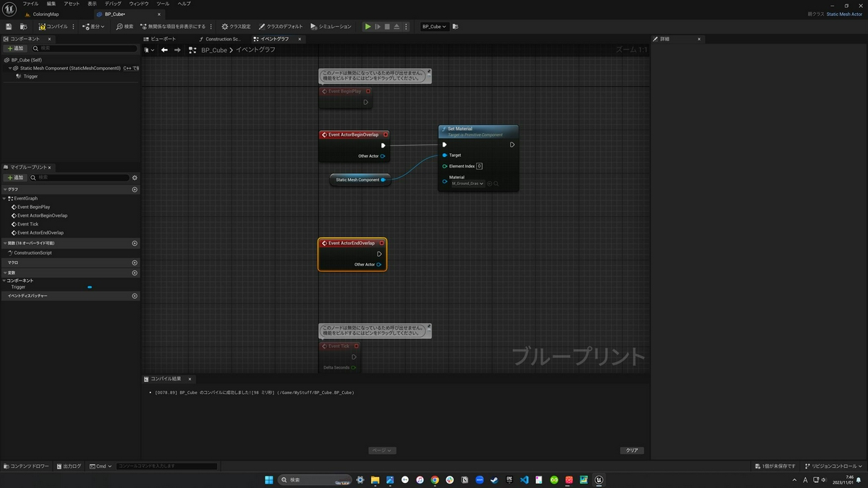The image size is (868, 488).
Task: Open the Cmd console type dropdown
Action: coord(101,466)
